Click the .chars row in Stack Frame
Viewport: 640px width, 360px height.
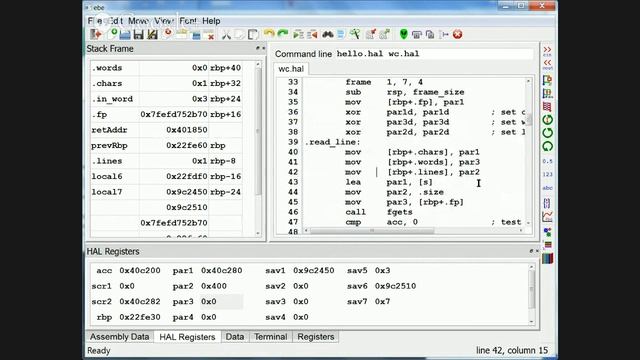pos(167,83)
